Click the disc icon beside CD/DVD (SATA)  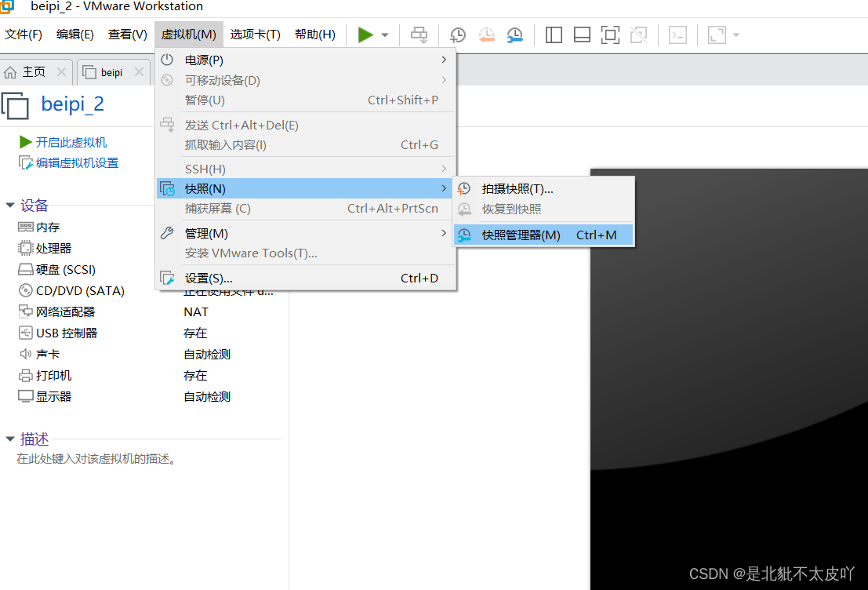point(25,291)
